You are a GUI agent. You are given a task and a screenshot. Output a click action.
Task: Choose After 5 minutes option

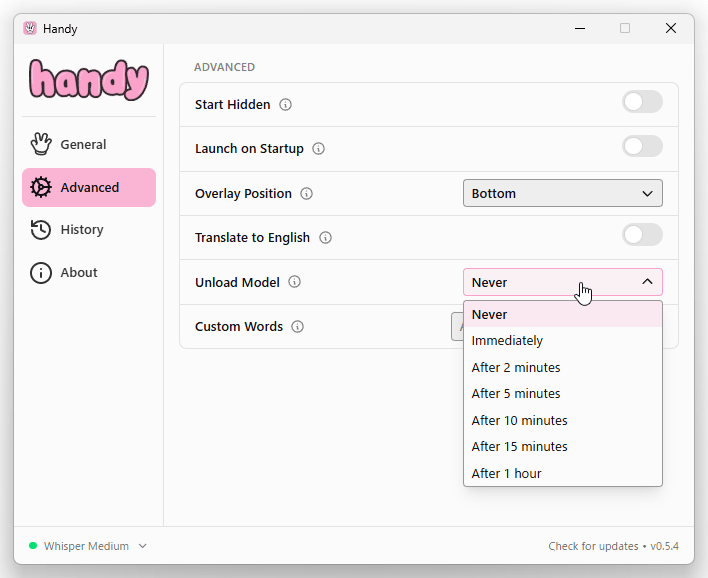click(516, 394)
